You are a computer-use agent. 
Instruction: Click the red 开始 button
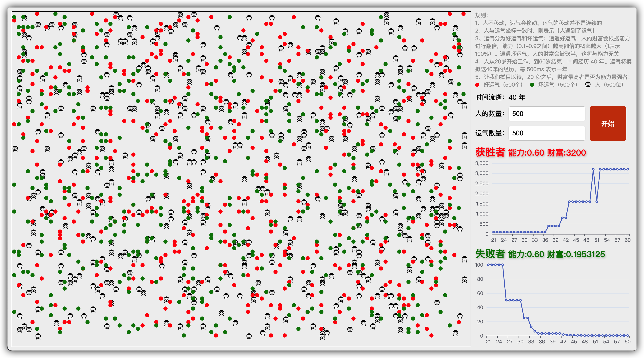coord(608,123)
